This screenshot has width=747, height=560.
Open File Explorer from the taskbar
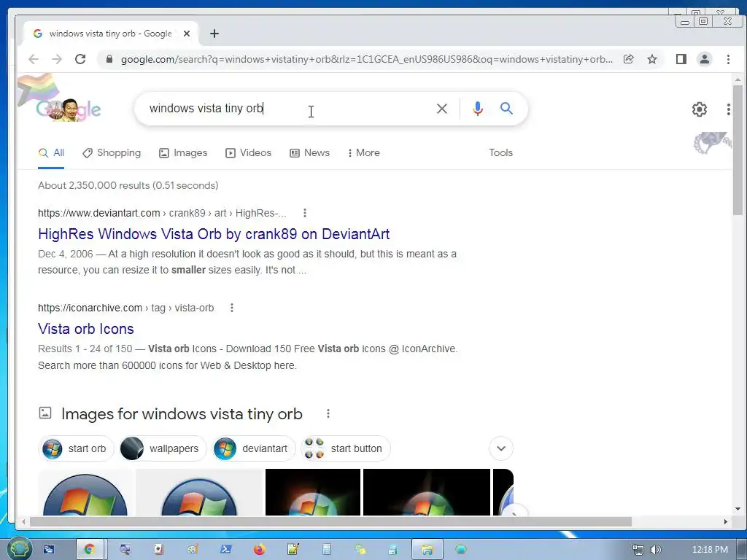[x=427, y=550]
